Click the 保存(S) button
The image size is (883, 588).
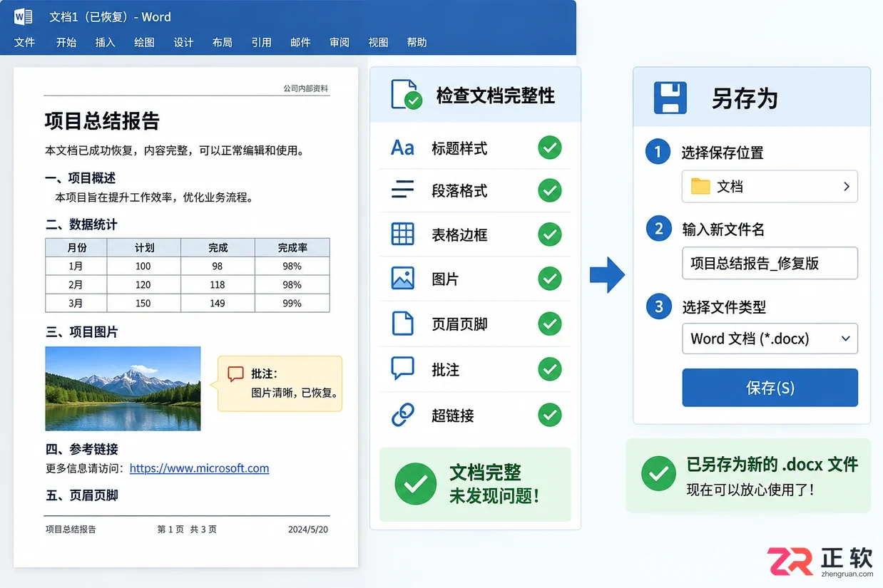(770, 388)
